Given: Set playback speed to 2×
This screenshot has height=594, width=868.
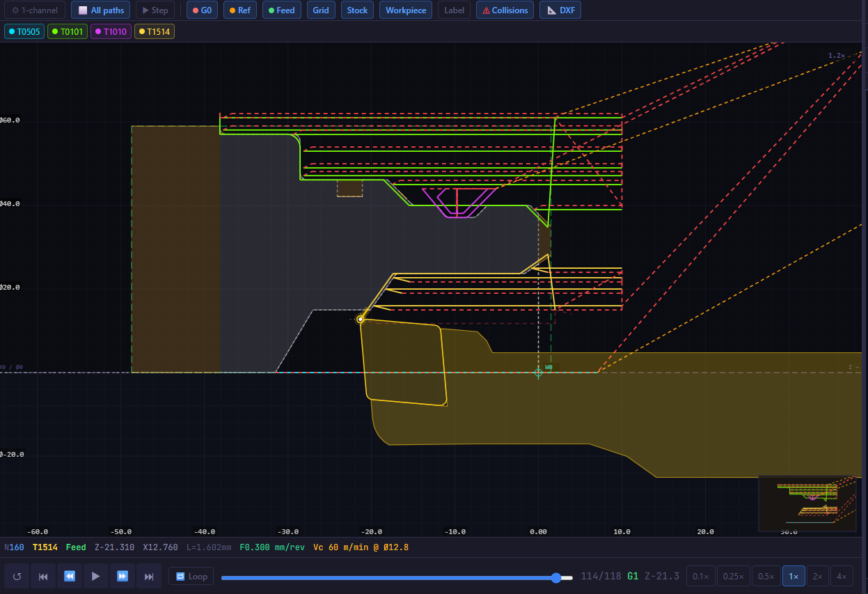Looking at the screenshot, I should coord(818,577).
